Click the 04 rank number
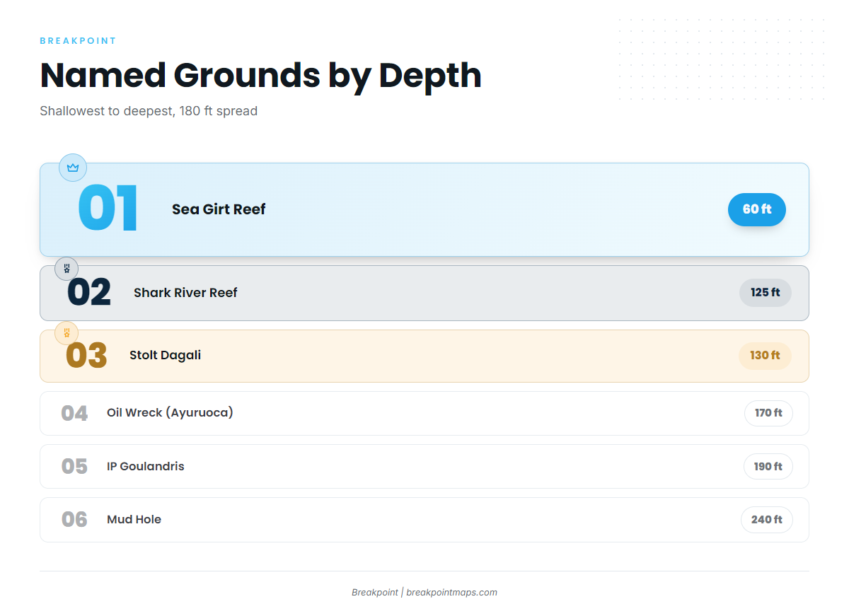This screenshot has height=616, width=849. tap(74, 413)
